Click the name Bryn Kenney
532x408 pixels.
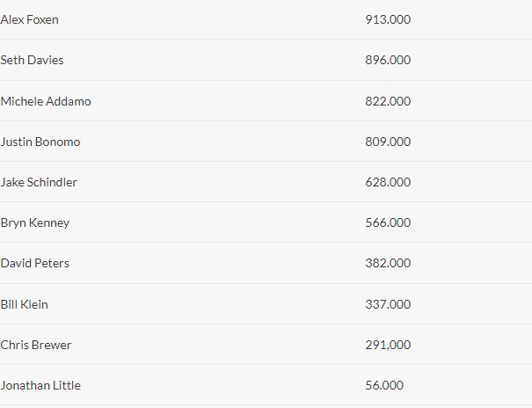tap(35, 223)
